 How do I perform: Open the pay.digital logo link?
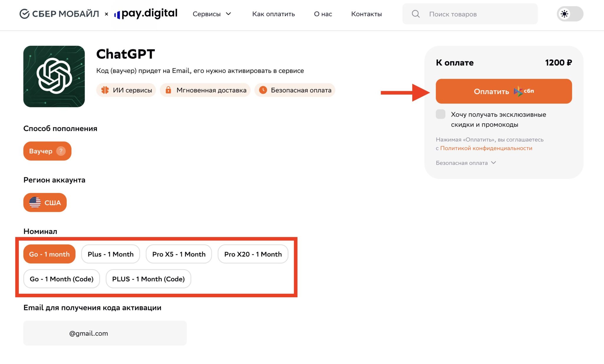point(146,14)
